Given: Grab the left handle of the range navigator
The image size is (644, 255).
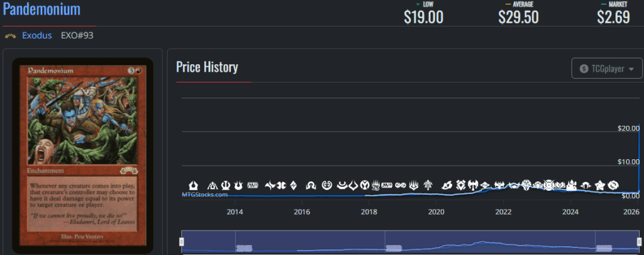Looking at the screenshot, I should point(182,242).
